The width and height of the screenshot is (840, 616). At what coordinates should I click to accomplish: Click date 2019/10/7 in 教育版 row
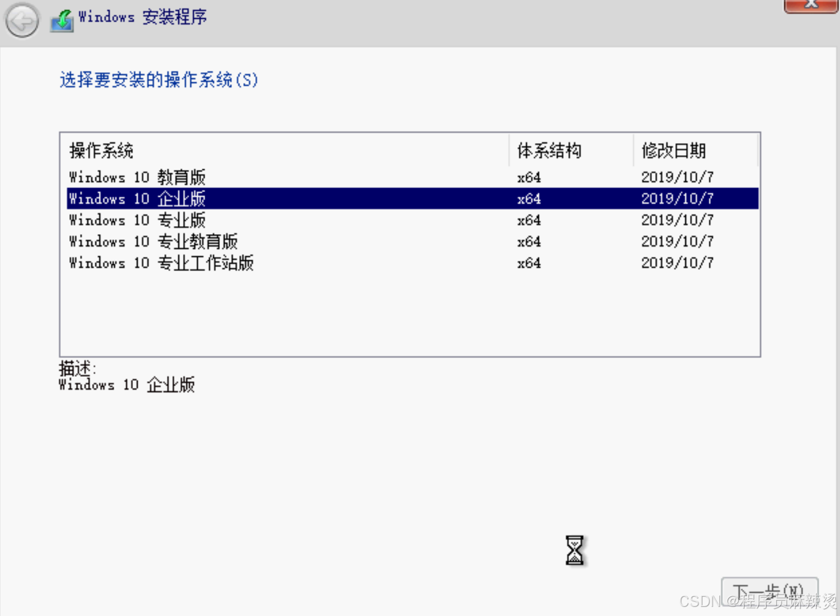(677, 177)
